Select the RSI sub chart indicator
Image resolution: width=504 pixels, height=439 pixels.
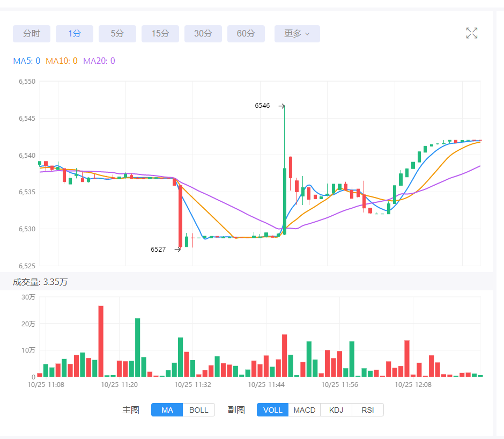[x=368, y=409]
